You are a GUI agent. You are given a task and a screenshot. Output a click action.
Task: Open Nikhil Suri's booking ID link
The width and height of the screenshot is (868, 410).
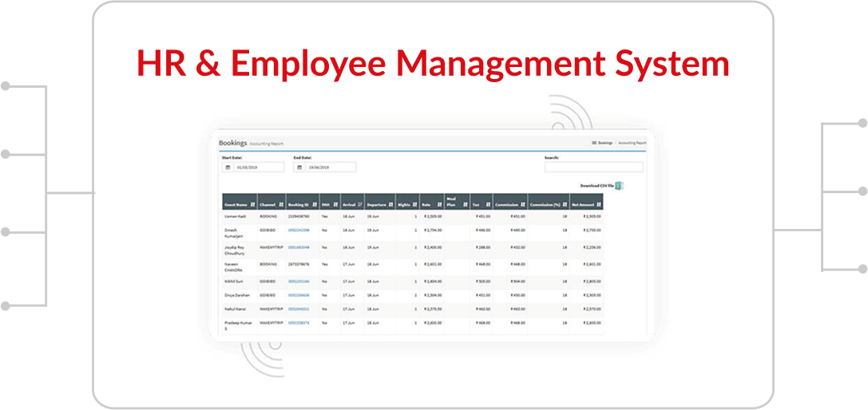[299, 282]
